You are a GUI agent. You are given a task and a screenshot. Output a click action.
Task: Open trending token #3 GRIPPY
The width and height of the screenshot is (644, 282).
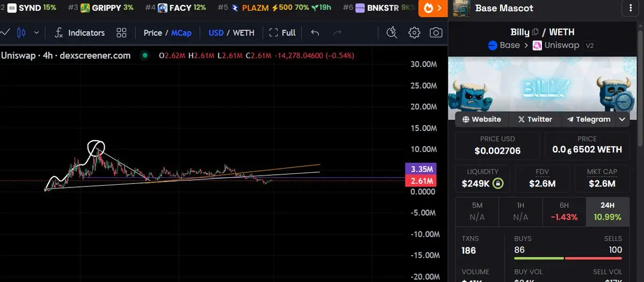[x=101, y=8]
